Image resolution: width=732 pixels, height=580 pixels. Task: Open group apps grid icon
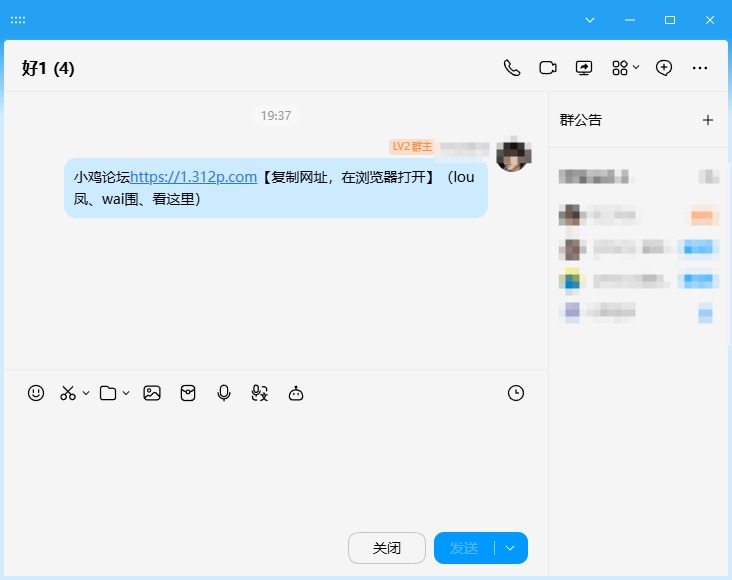(x=619, y=68)
